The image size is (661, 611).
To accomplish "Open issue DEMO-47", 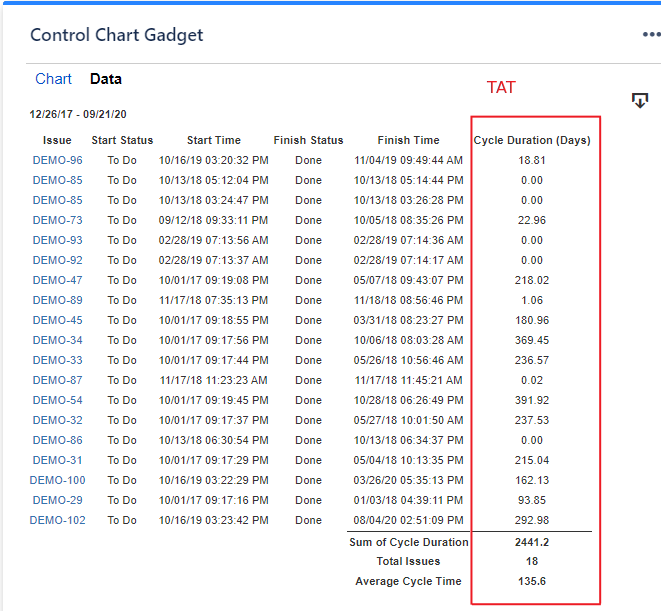I will tap(57, 280).
